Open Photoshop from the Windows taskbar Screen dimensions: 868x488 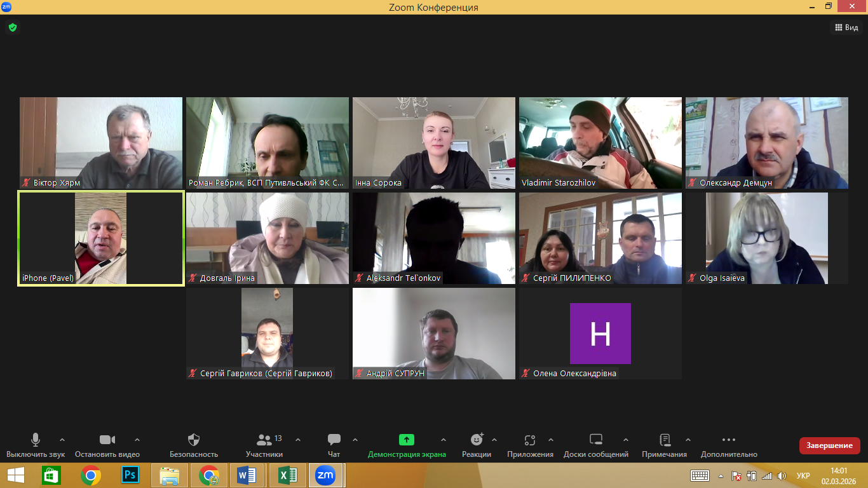click(x=130, y=475)
